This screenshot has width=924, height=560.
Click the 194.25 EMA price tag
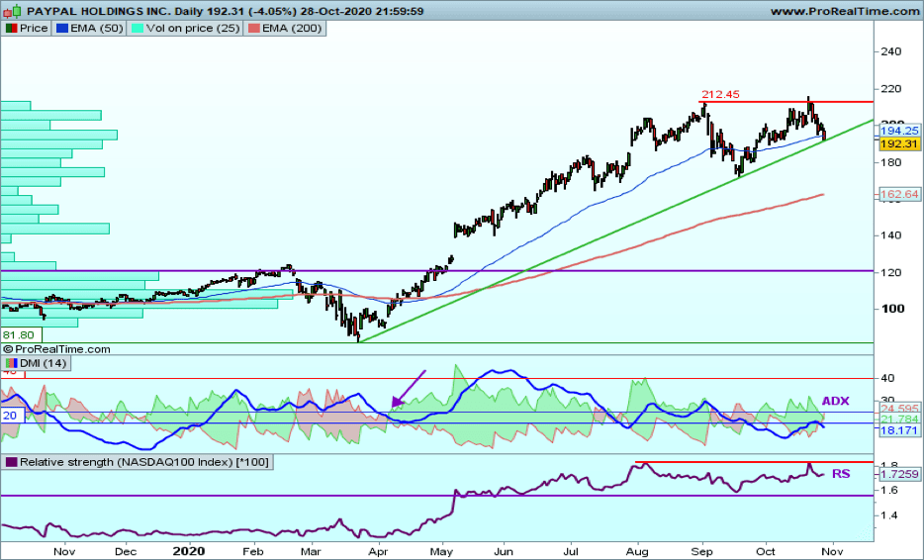[900, 131]
